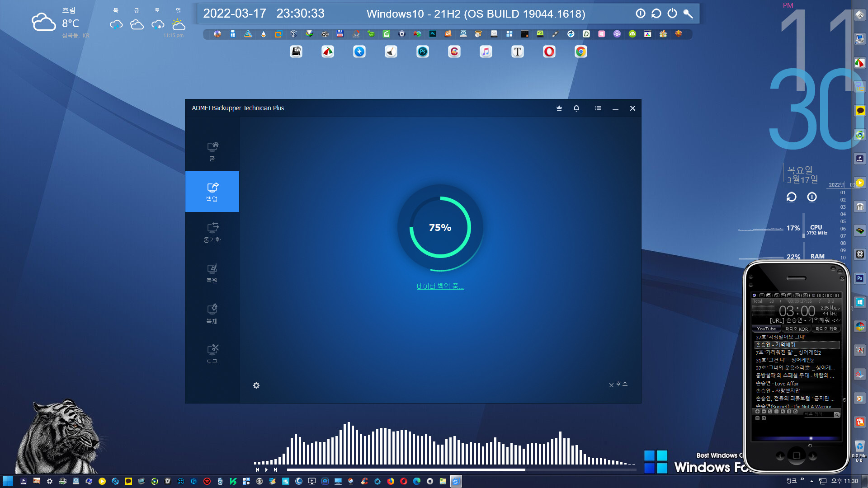Click the taskbar clock 오후 11:30
Image resolution: width=868 pixels, height=488 pixels.
click(x=844, y=481)
